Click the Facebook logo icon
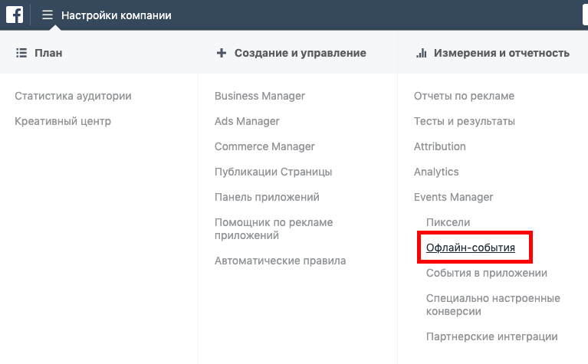Viewport: 588px width, 364px height. coord(15,15)
